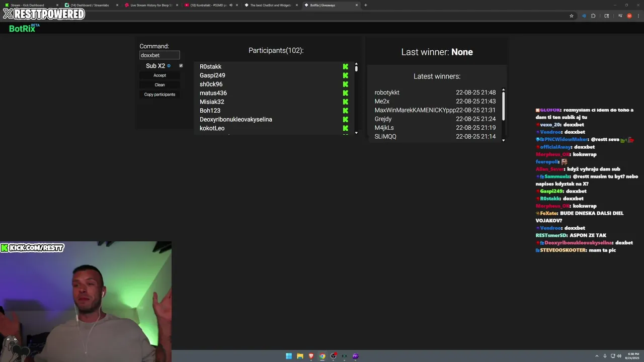
Task: Select participant R0stakk
Action: coord(210,66)
